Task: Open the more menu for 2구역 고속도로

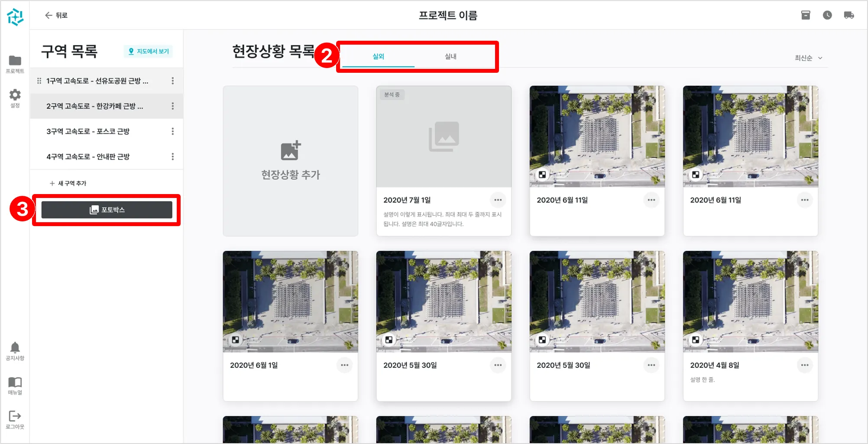Action: click(173, 106)
